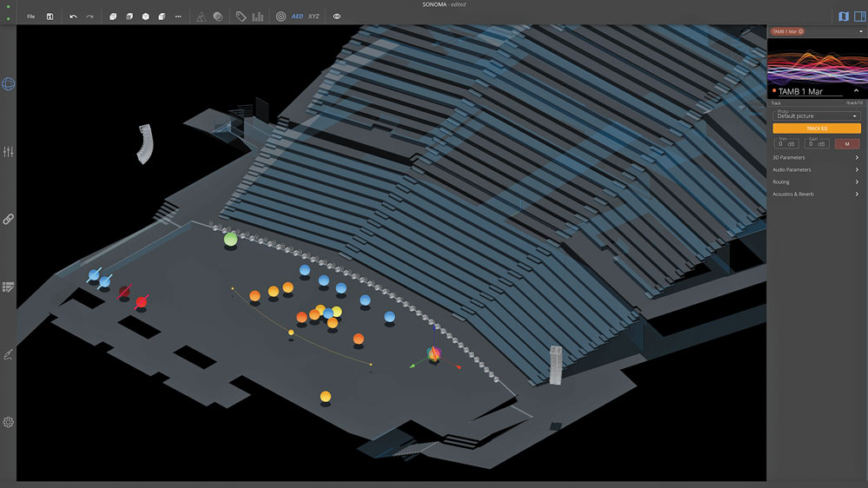Expand Routing section
The height and width of the screenshot is (488, 868).
click(817, 182)
